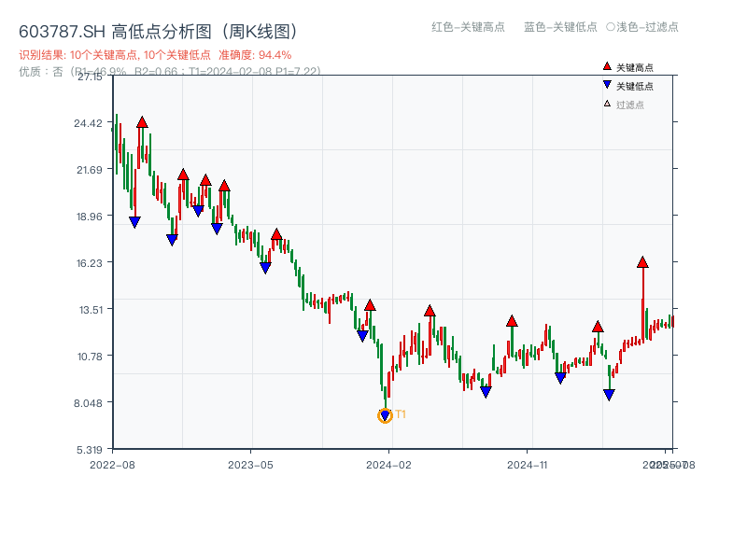Click the red triangle icon beside legend 关键高点
The height and width of the screenshot is (560, 747).
coord(607,67)
